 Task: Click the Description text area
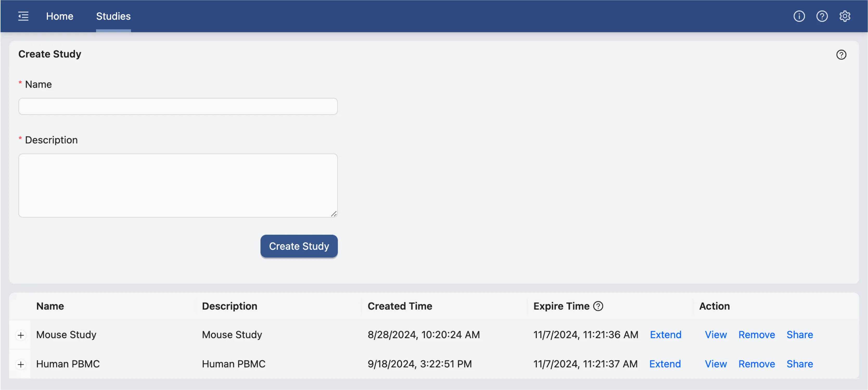pyautogui.click(x=178, y=185)
